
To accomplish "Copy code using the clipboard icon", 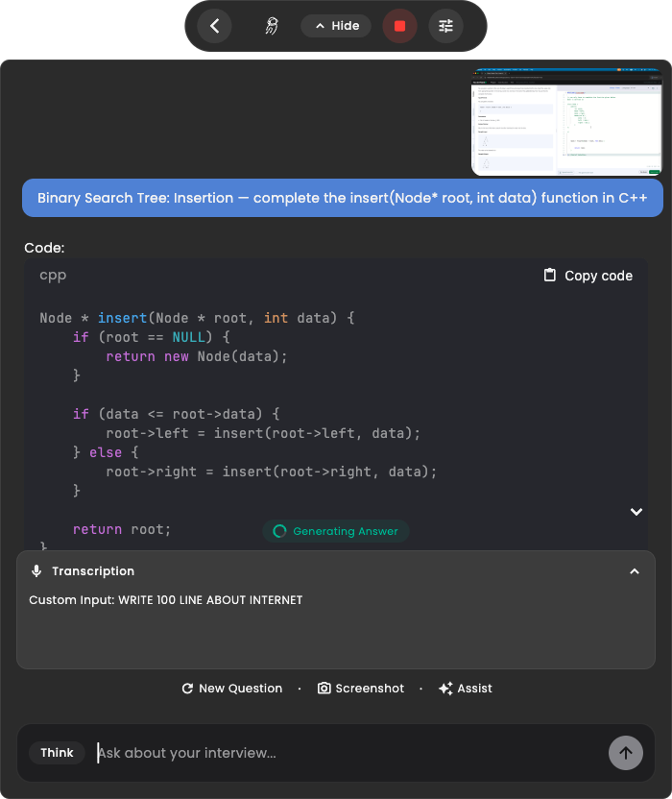I will tap(550, 276).
